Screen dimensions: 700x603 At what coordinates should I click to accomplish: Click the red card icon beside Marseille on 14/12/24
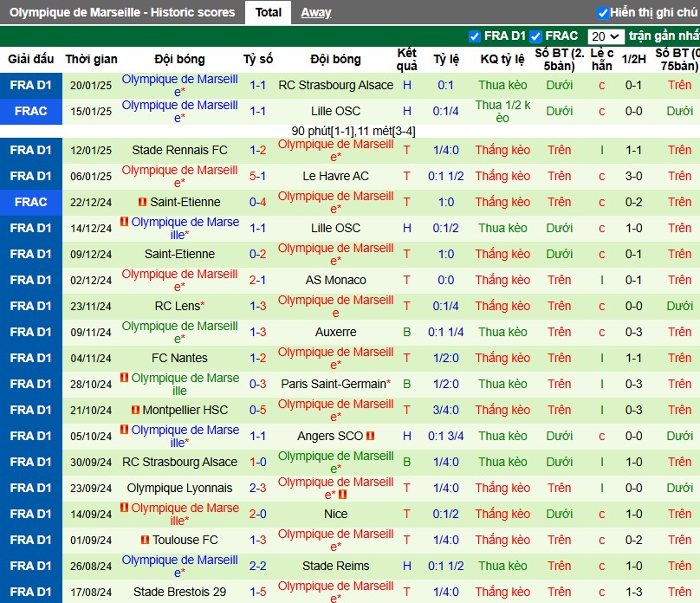pos(125,222)
